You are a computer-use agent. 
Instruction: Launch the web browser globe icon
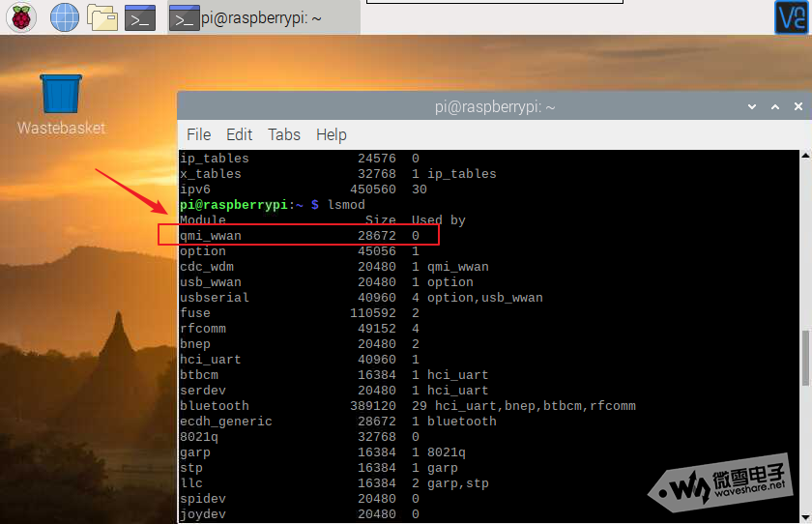point(64,16)
